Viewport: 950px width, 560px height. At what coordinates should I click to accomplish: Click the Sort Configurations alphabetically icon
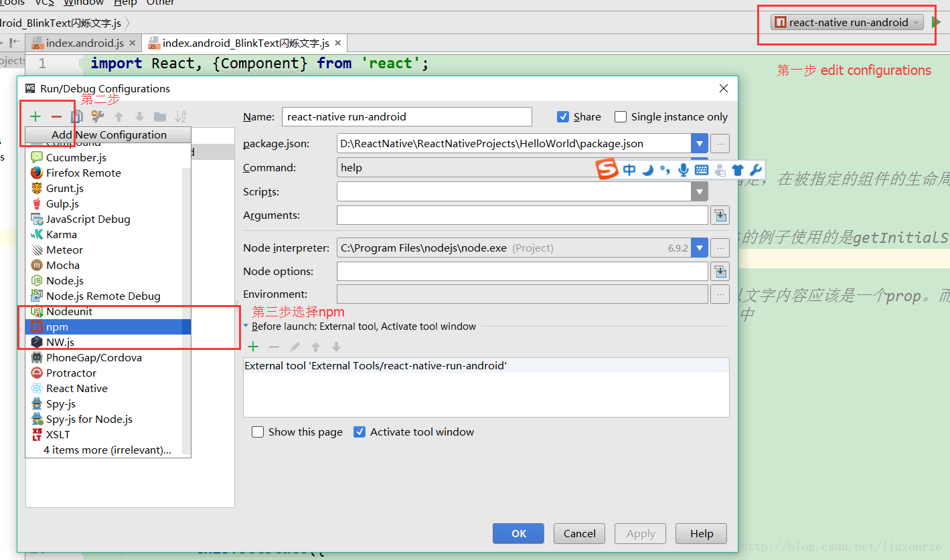coord(181,116)
